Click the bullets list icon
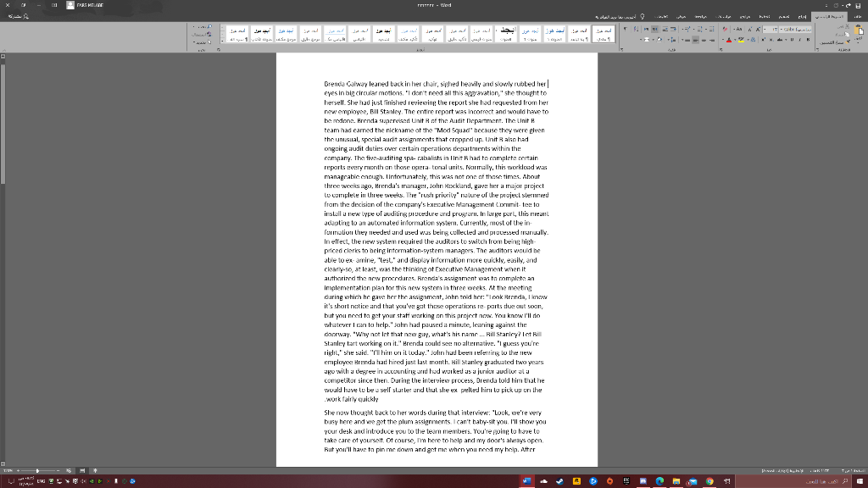868x488 pixels. point(712,30)
